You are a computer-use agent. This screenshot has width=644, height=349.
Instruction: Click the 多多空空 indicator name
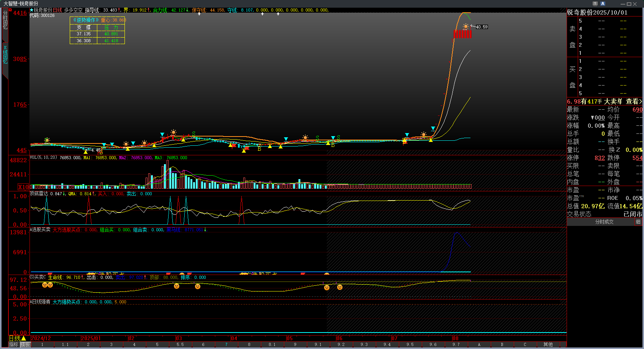pyautogui.click(x=73, y=10)
